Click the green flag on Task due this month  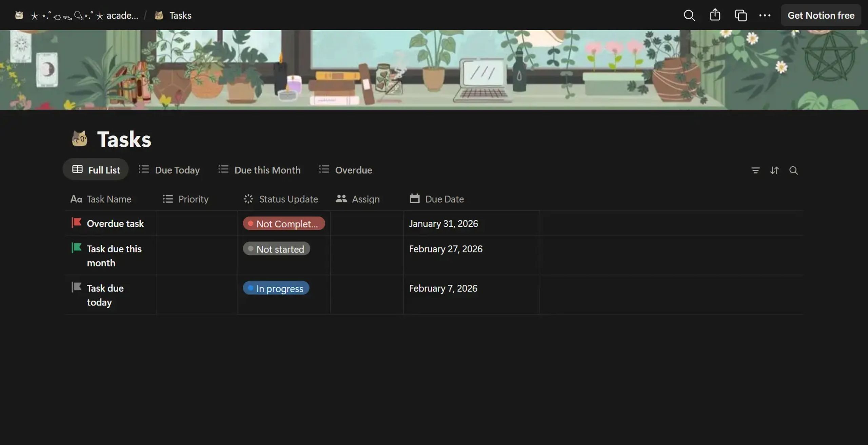pos(76,248)
